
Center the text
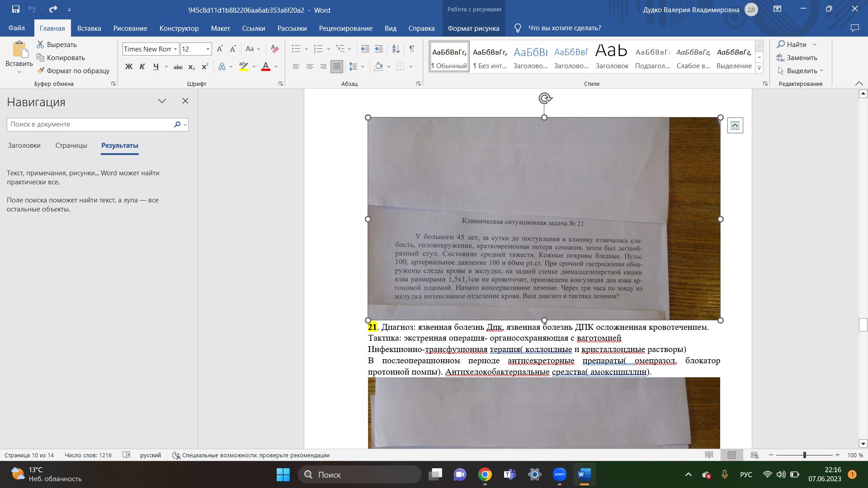(x=310, y=66)
